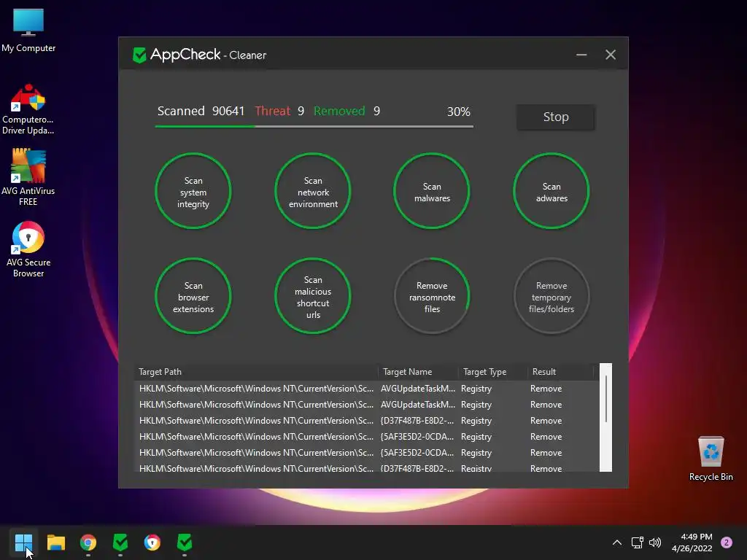Viewport: 747px width, 560px height.
Task: Select the Remove ransomnote files circle
Action: click(432, 296)
